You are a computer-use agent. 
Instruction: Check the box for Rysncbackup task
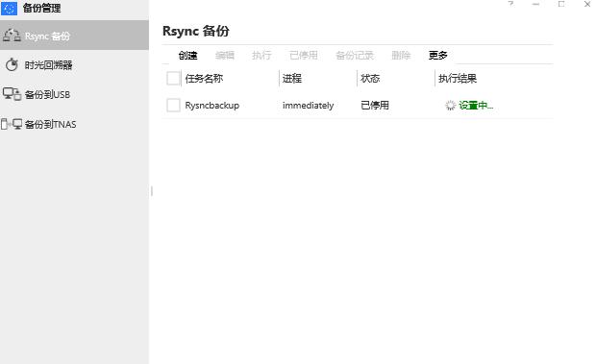[173, 105]
